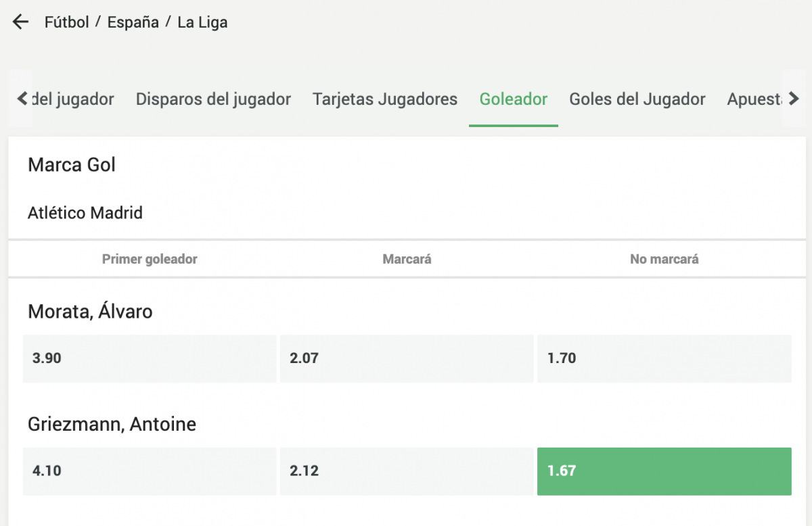This screenshot has width=812, height=526.
Task: Open the La Liga breadcrumb
Action: click(202, 22)
